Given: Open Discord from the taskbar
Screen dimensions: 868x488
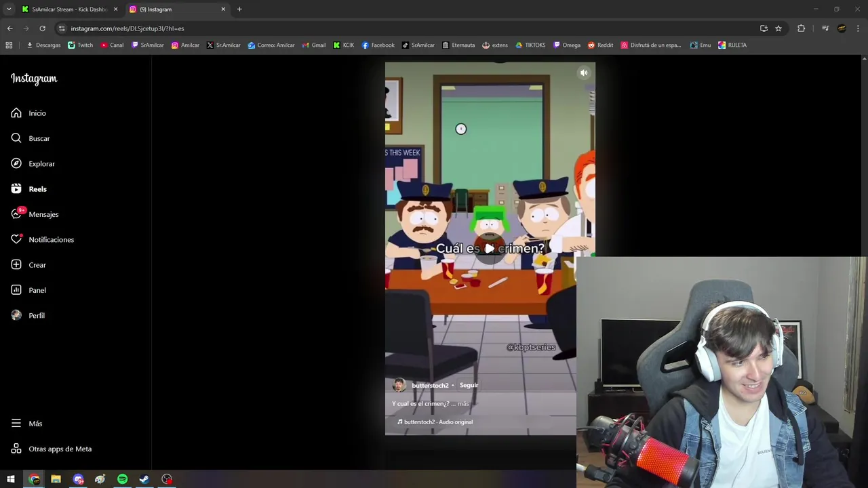Looking at the screenshot, I should (78, 479).
